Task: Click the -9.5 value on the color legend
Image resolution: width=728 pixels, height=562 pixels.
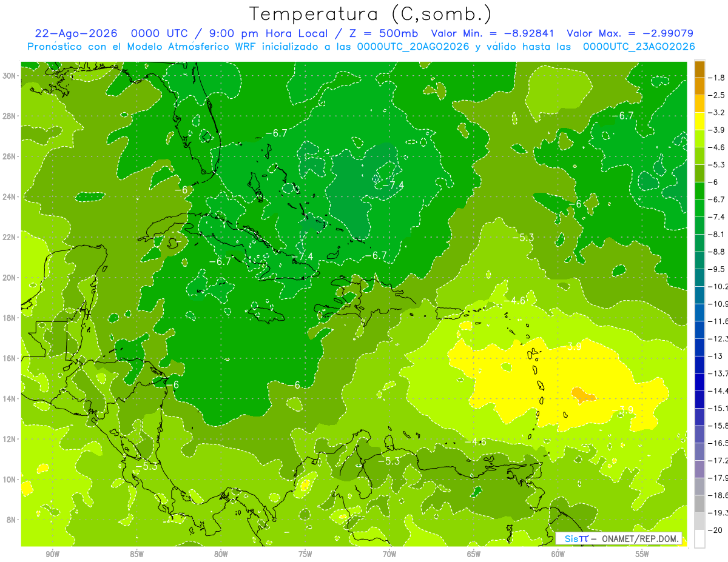Action: point(716,269)
